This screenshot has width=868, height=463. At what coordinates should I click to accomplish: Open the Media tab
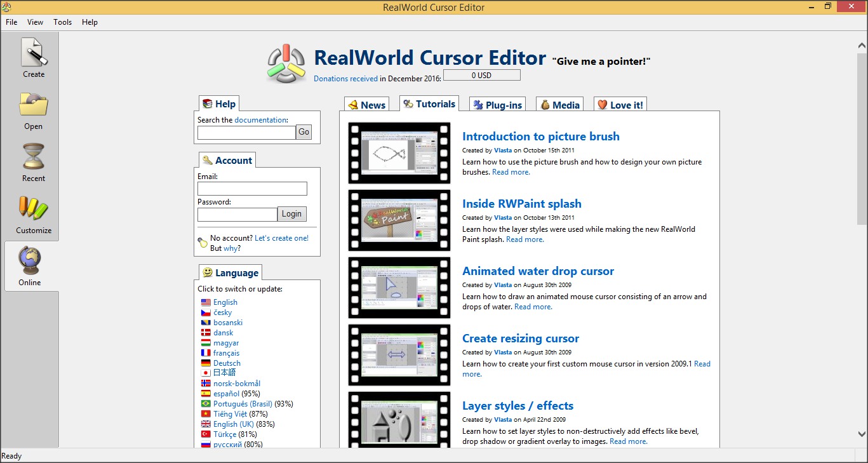coord(559,104)
